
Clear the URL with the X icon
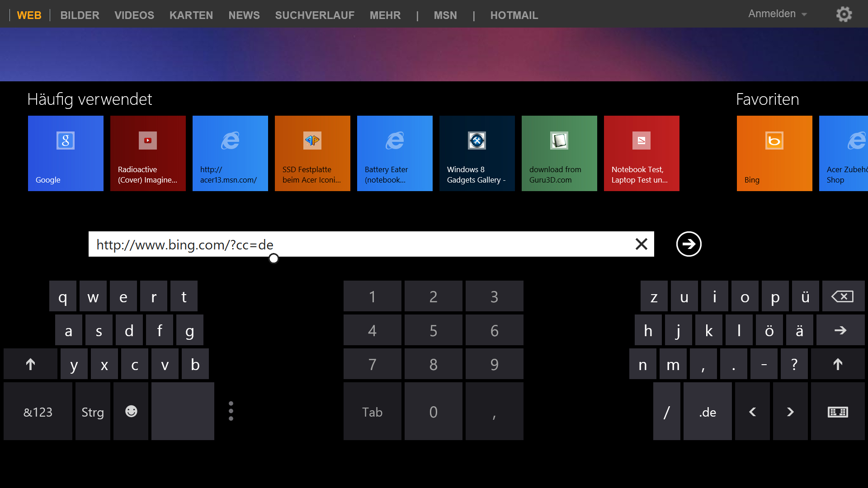[x=641, y=244]
